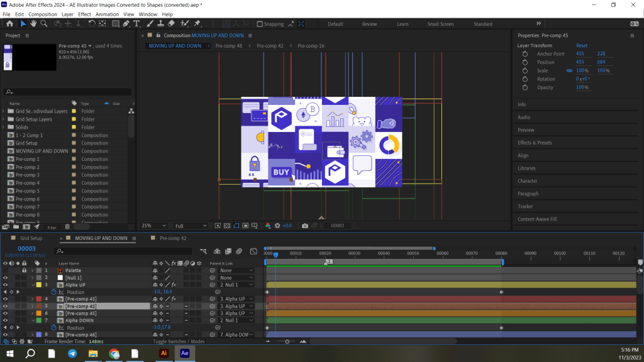Enable the Snapping checkbox
Image resolution: width=644 pixels, height=362 pixels.
tap(260, 24)
